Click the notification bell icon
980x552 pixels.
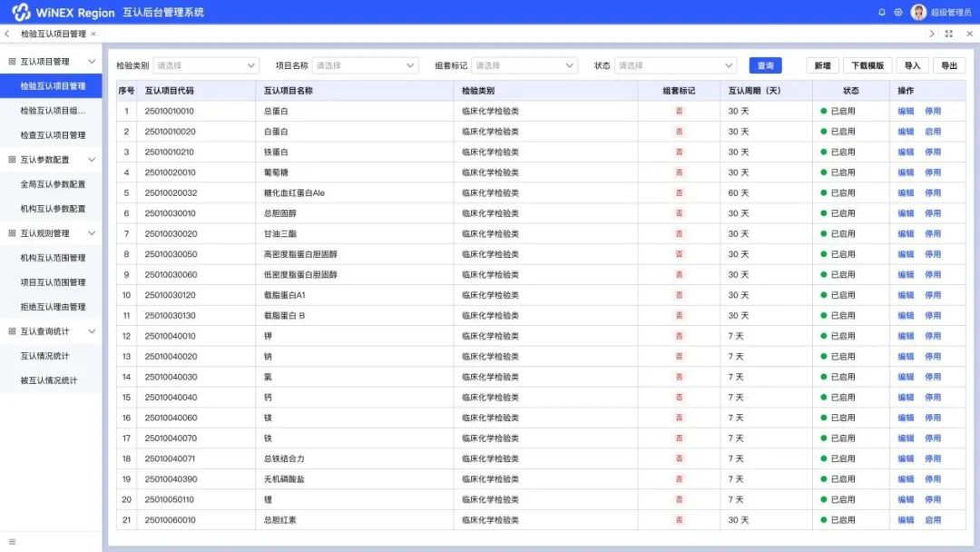pyautogui.click(x=882, y=13)
